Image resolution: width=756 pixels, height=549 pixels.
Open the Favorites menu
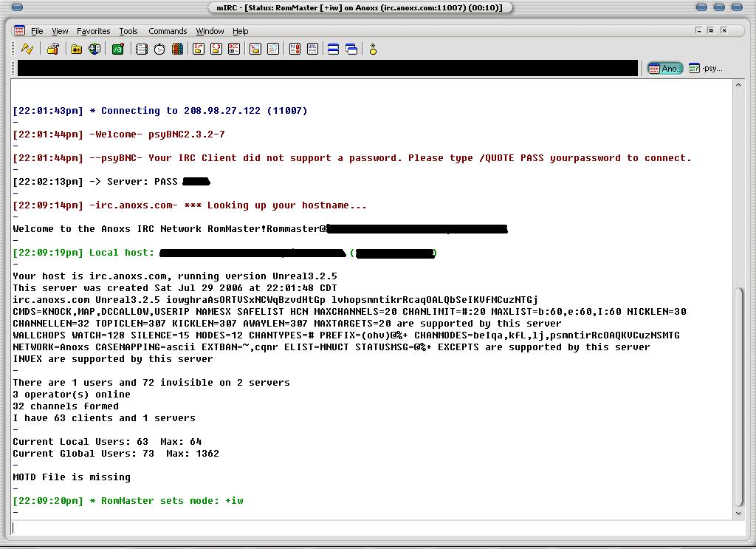pyautogui.click(x=94, y=31)
